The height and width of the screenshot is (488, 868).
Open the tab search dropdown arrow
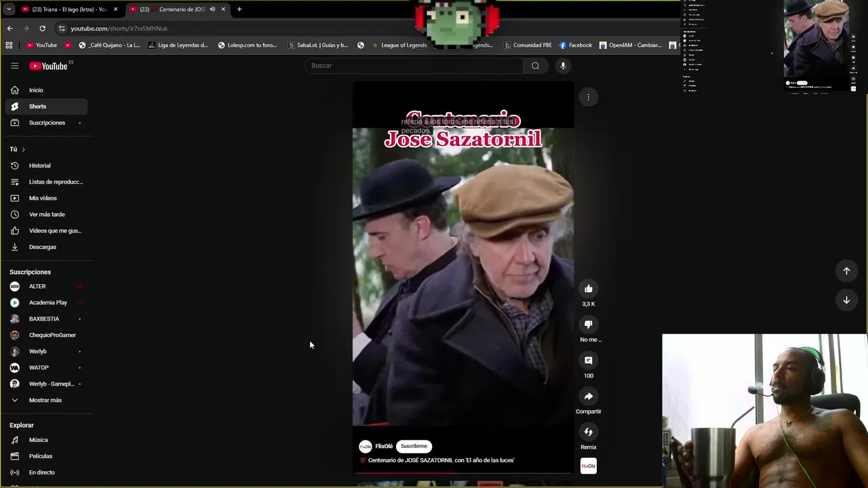point(9,9)
